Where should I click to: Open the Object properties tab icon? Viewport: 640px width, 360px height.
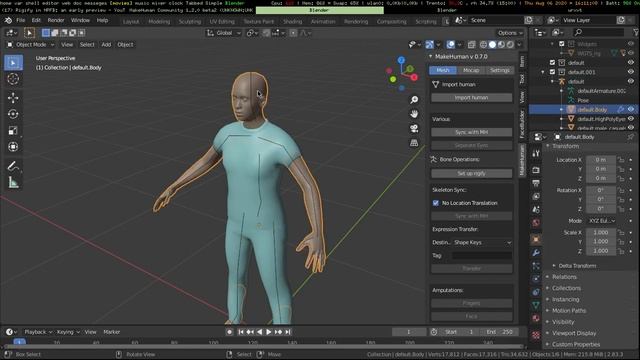coord(536,239)
